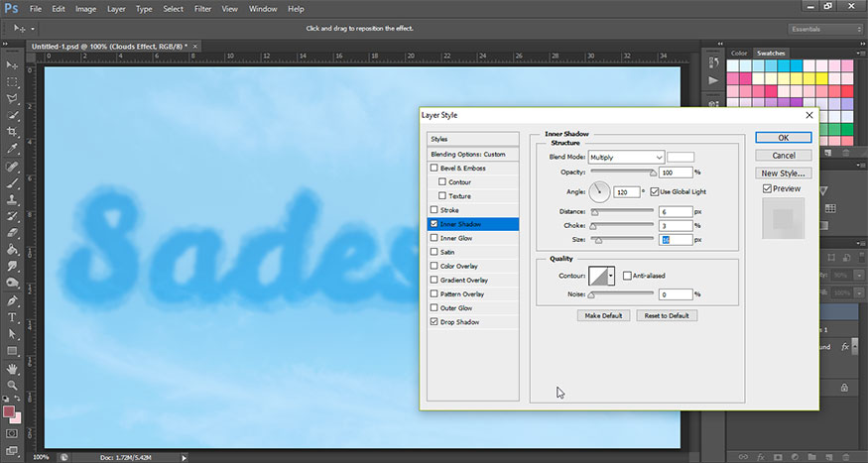868x463 pixels.
Task: Activate the Zoom tool
Action: [x=13, y=385]
